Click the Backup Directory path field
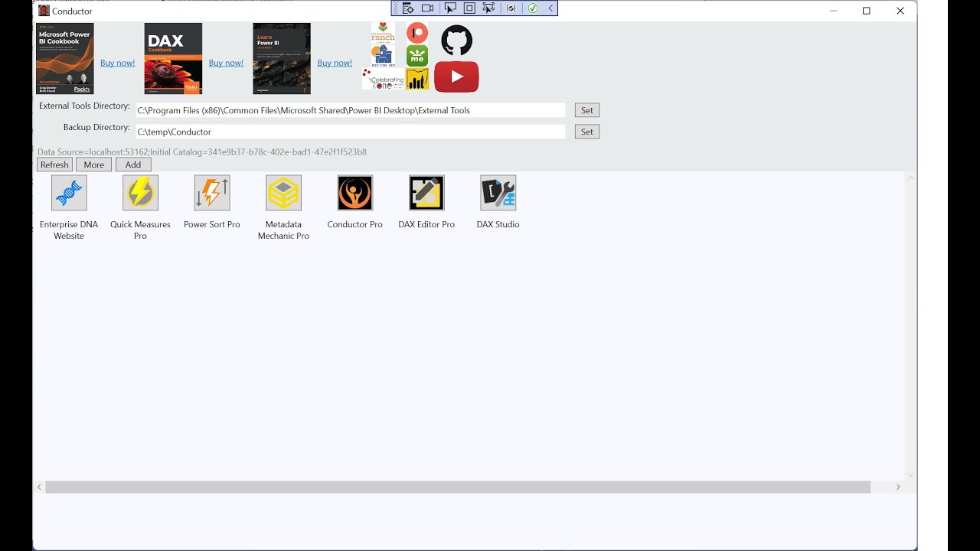 tap(351, 132)
